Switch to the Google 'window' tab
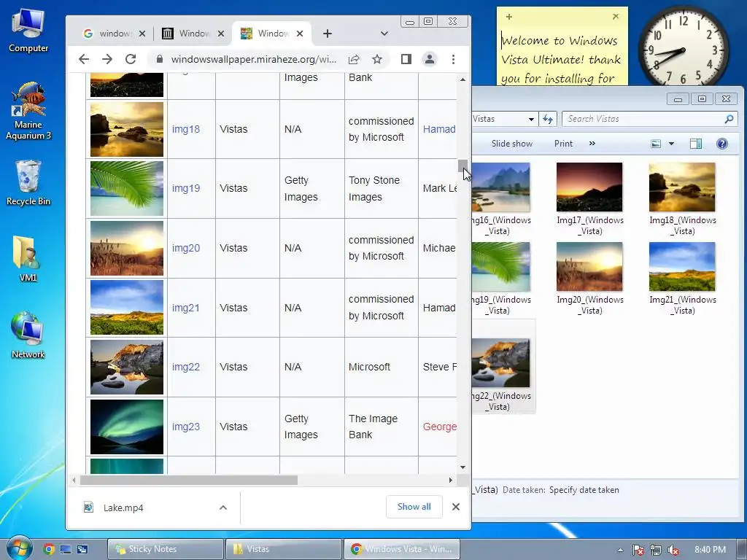Viewport: 747px width, 560px height. [x=115, y=34]
